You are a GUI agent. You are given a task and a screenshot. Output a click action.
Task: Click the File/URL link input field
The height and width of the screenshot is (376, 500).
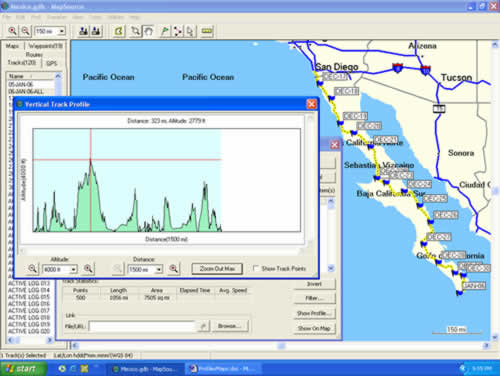142,326
